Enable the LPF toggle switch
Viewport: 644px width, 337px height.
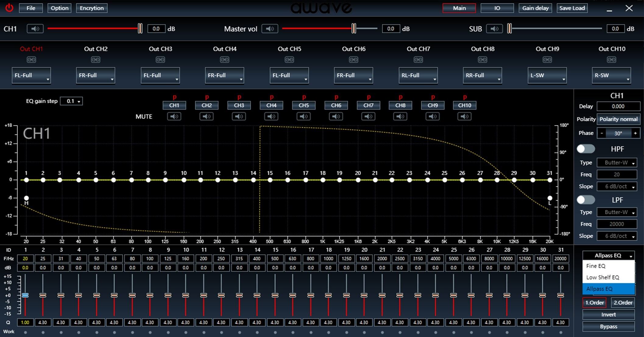(x=586, y=200)
